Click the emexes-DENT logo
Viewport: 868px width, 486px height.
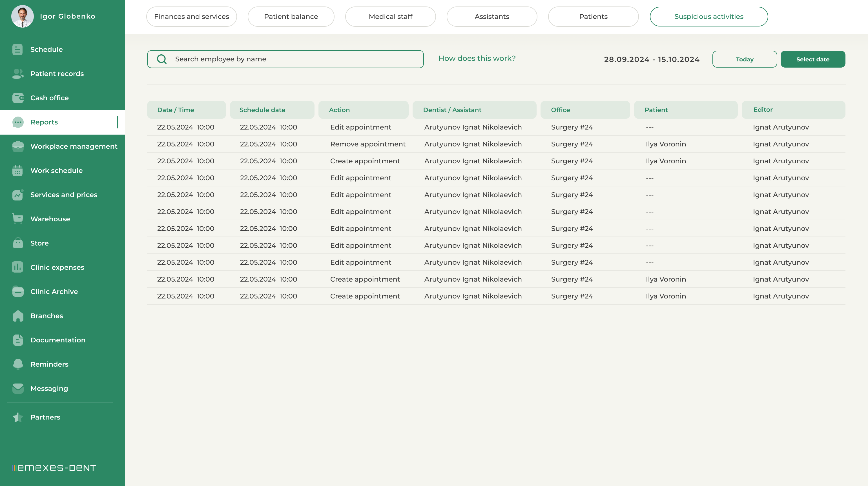coord(54,468)
